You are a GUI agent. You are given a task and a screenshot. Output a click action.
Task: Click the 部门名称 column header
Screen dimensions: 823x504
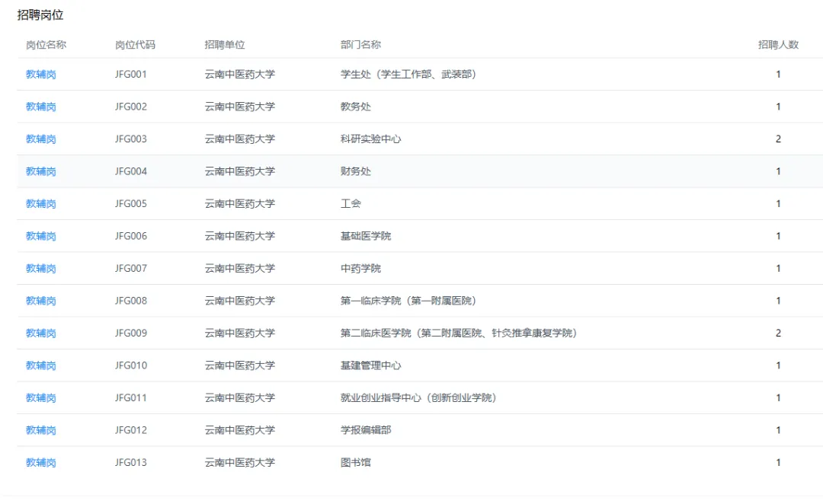pyautogui.click(x=360, y=45)
